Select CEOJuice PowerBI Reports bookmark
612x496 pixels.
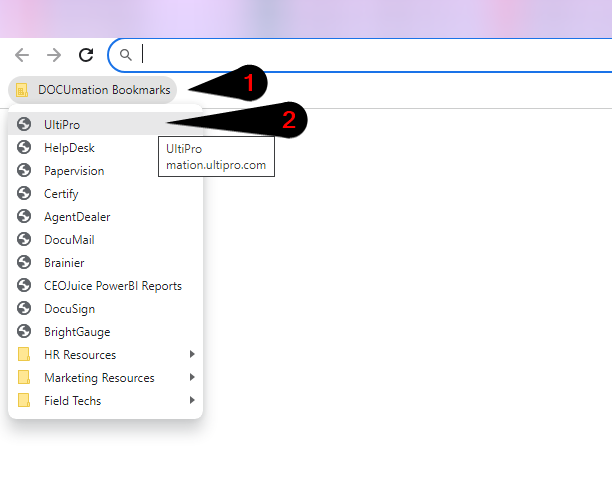(105, 286)
